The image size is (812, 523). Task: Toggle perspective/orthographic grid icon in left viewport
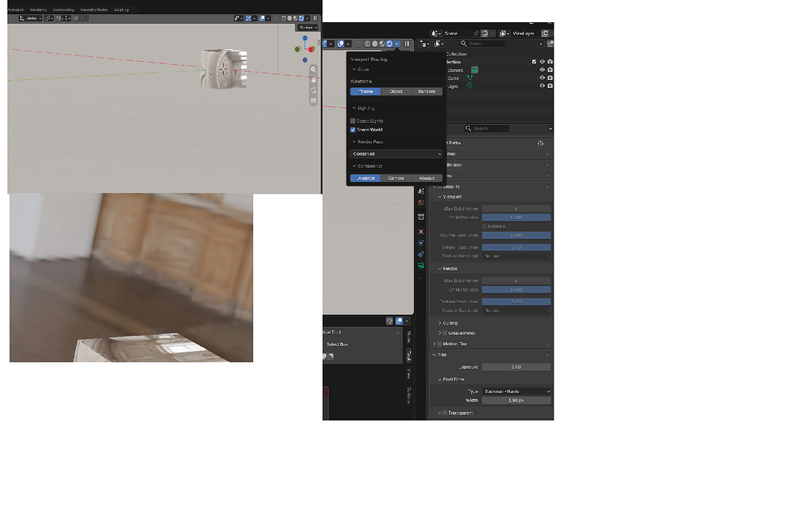point(313,101)
